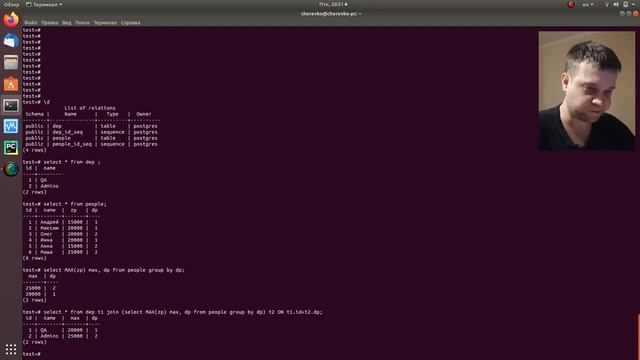
Task: Click the 'List of relations' heading
Action: pyautogui.click(x=90, y=108)
